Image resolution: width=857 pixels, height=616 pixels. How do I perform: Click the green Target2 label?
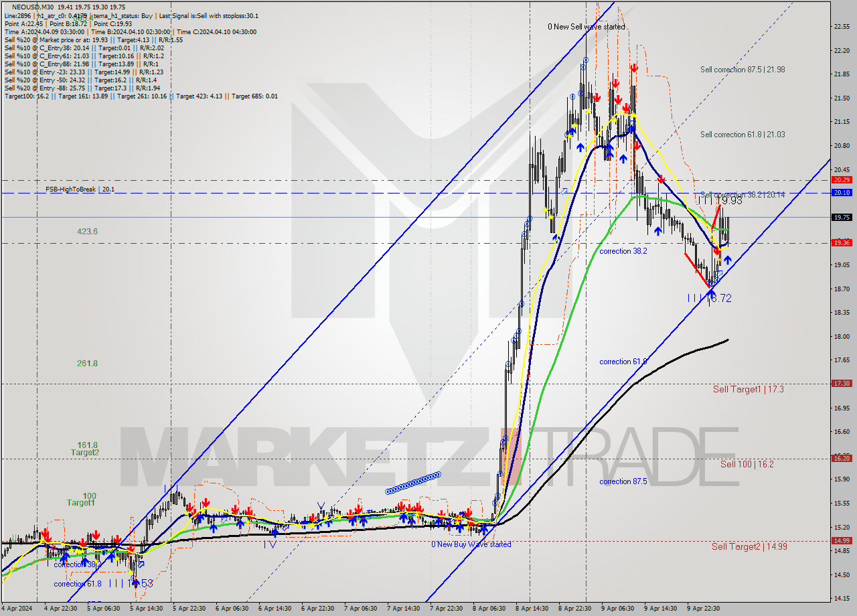(85, 453)
